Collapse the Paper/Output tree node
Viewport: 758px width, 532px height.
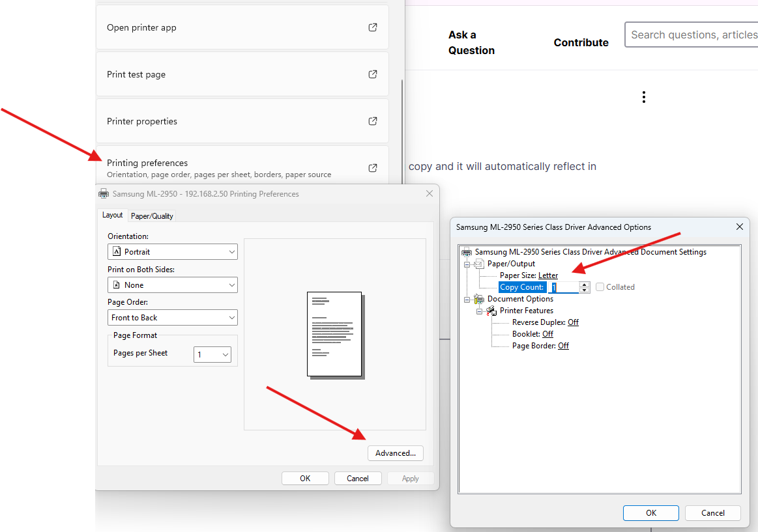click(467, 264)
